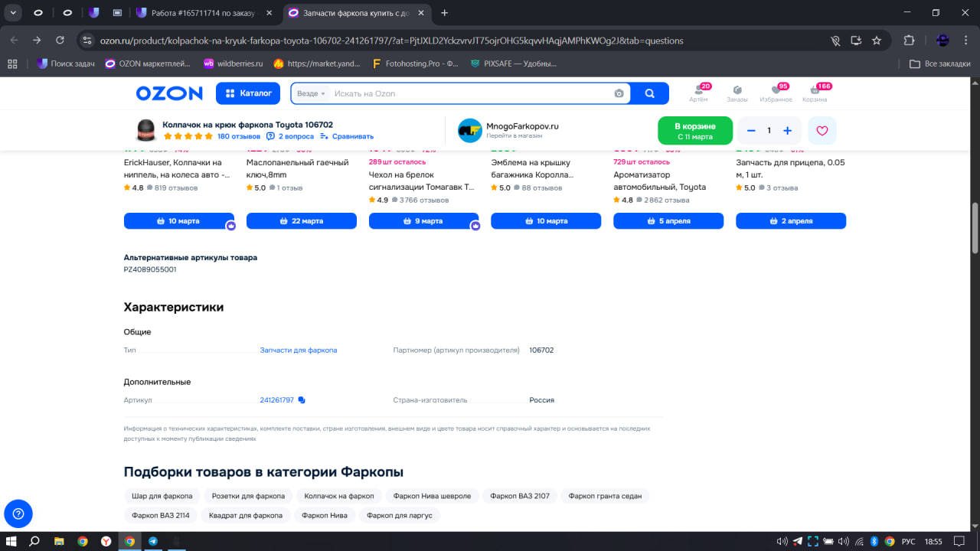The width and height of the screenshot is (980, 551).
Task: Select the Квадрат для фаркопа chip
Action: (246, 516)
